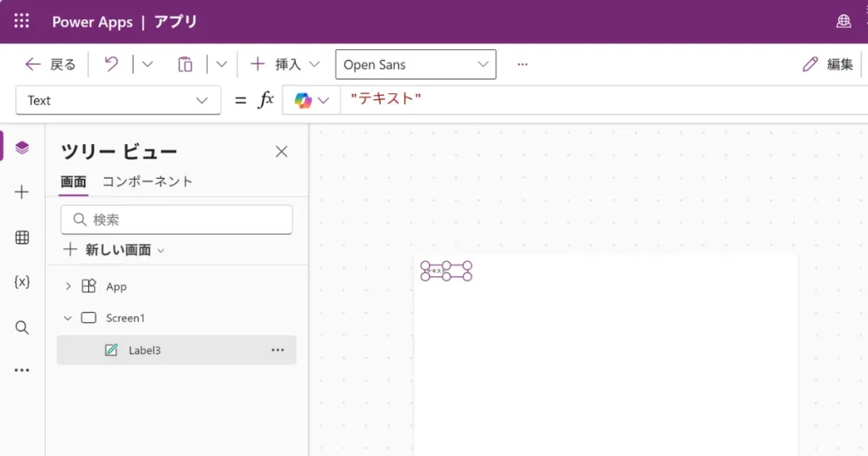Click the 検索 search field in tree view
Screen dimensions: 868x456
point(176,220)
